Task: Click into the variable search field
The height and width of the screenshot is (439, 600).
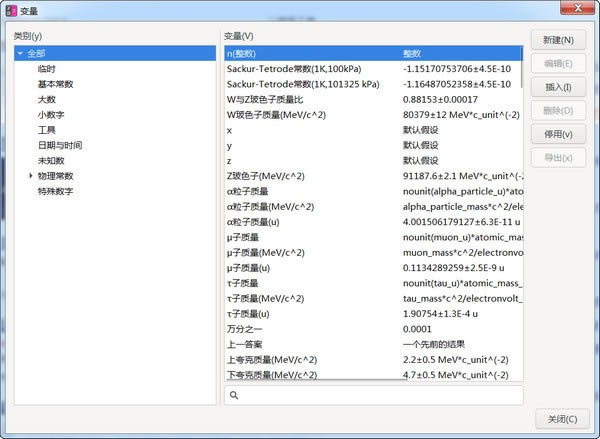Action: point(374,395)
